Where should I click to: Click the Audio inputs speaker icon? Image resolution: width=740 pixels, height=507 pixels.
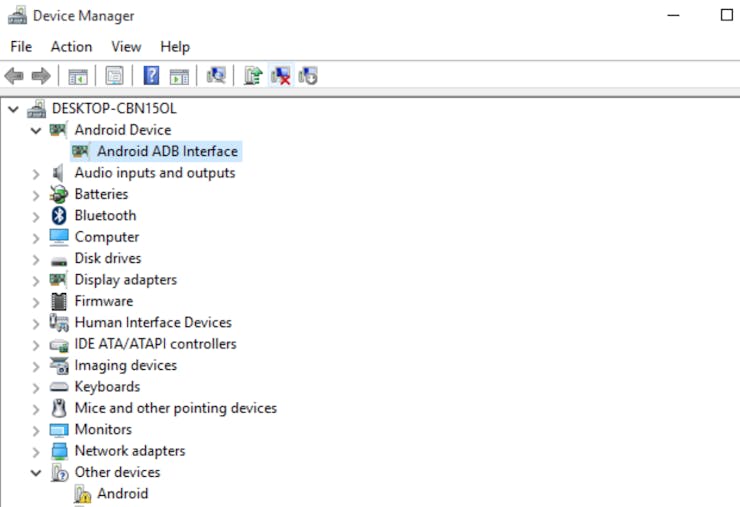[x=58, y=173]
